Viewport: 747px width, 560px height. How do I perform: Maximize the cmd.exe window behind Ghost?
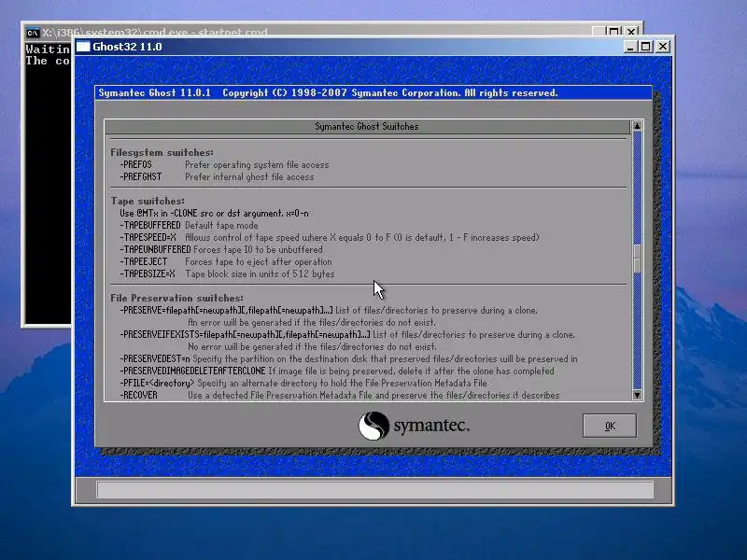(x=614, y=32)
